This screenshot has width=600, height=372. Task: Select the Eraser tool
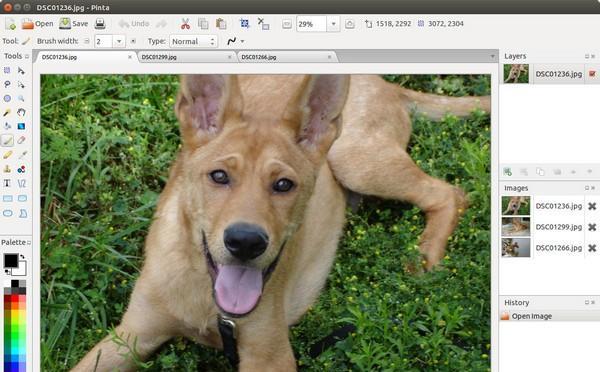click(21, 140)
